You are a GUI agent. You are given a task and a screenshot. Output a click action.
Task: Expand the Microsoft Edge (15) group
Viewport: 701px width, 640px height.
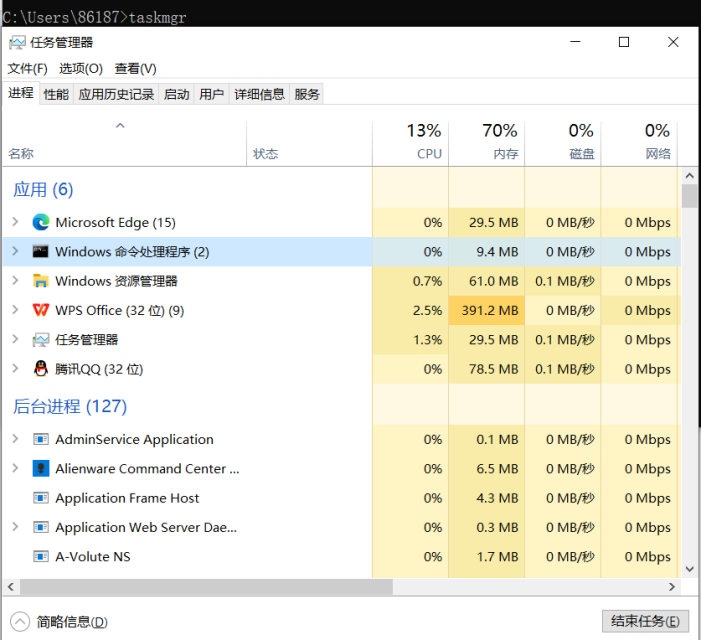(15, 222)
